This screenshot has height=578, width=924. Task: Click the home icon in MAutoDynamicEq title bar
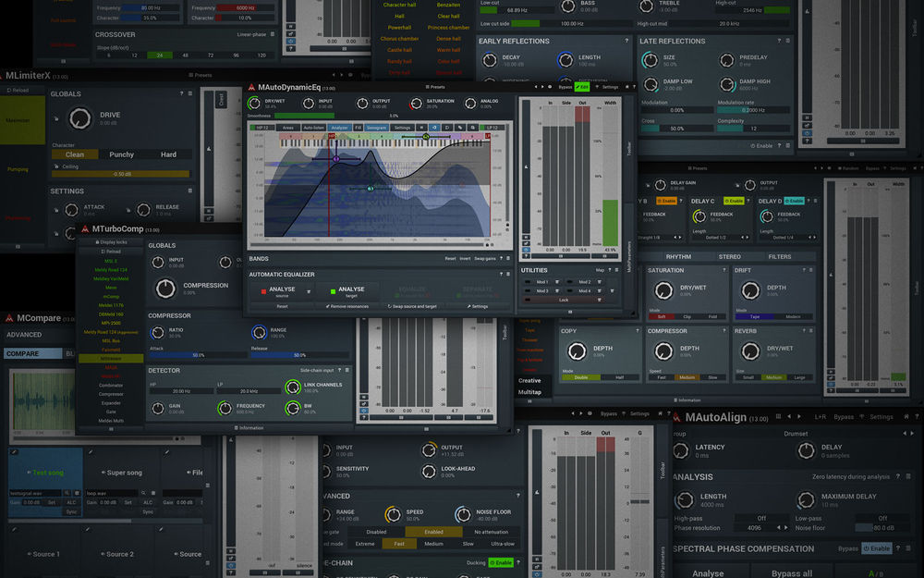pyautogui.click(x=627, y=87)
